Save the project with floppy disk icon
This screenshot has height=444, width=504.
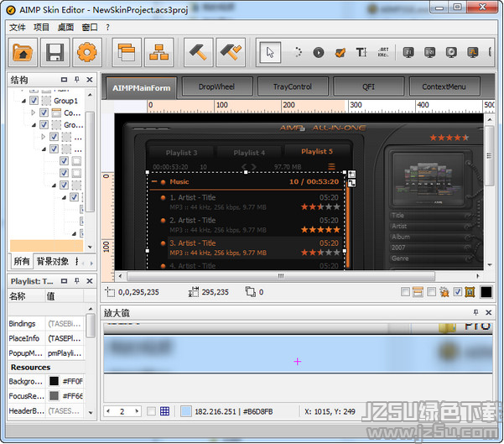55,52
